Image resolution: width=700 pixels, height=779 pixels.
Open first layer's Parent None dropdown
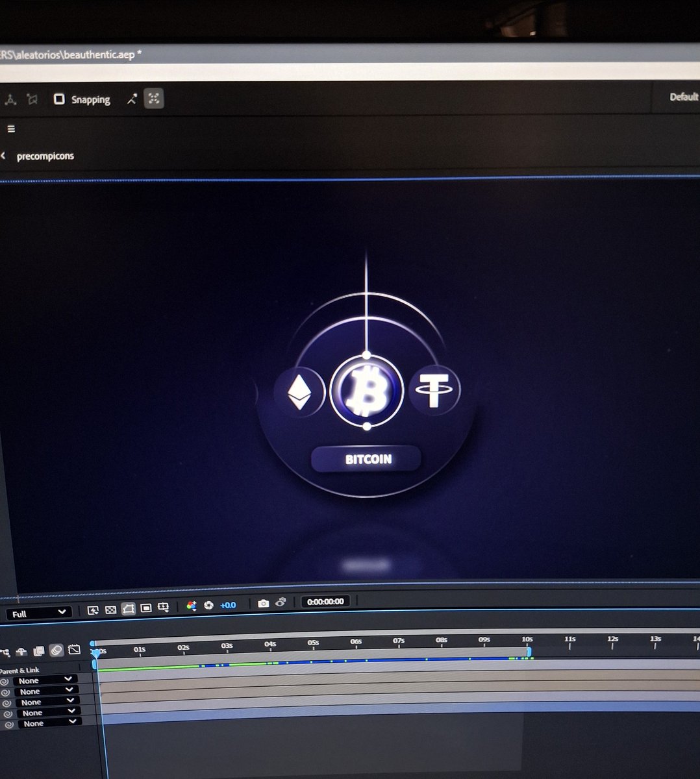[x=45, y=680]
